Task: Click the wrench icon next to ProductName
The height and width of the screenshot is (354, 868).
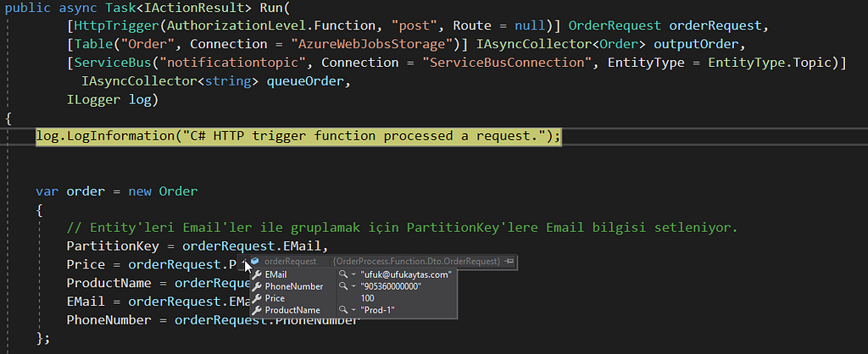Action: 257,310
